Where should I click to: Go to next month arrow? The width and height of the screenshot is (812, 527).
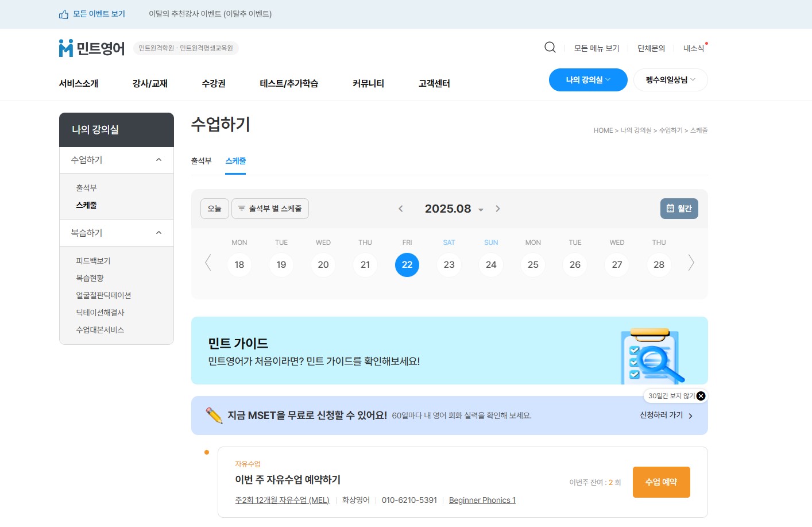coord(498,209)
